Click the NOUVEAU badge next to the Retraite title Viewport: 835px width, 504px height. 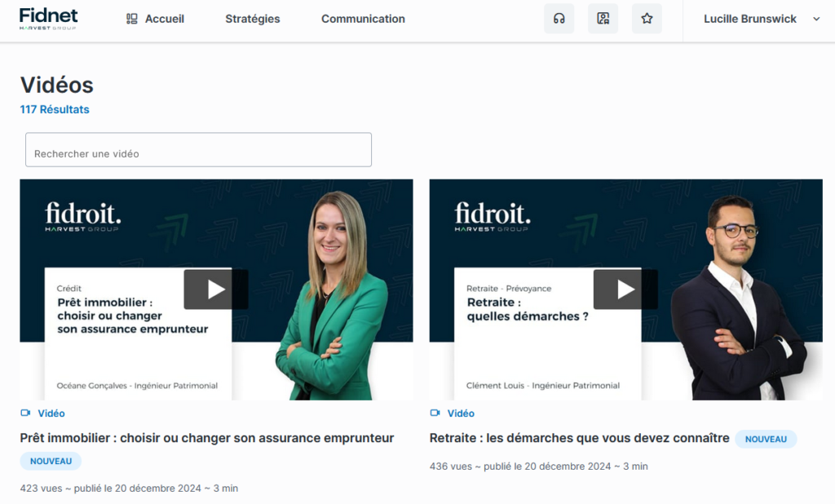coord(766,439)
